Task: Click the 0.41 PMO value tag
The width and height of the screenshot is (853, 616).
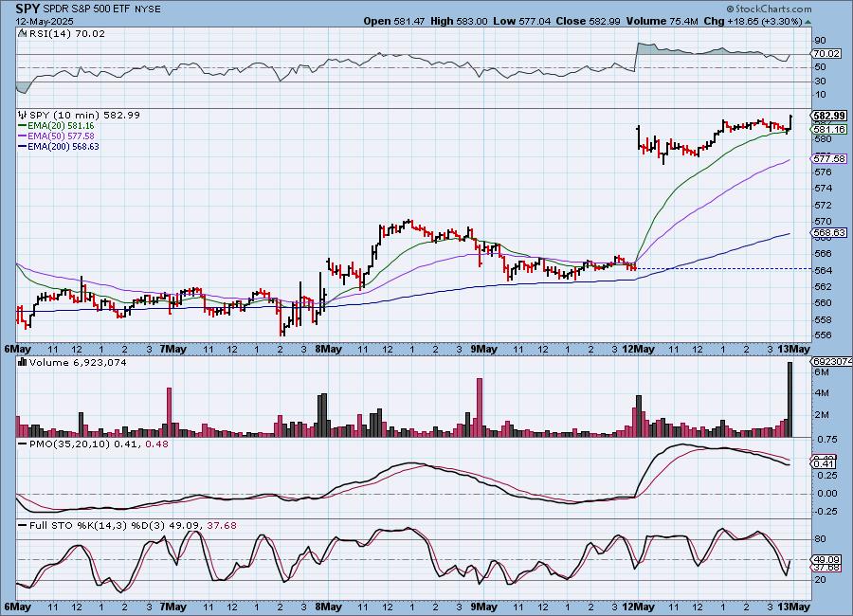Action: click(824, 463)
